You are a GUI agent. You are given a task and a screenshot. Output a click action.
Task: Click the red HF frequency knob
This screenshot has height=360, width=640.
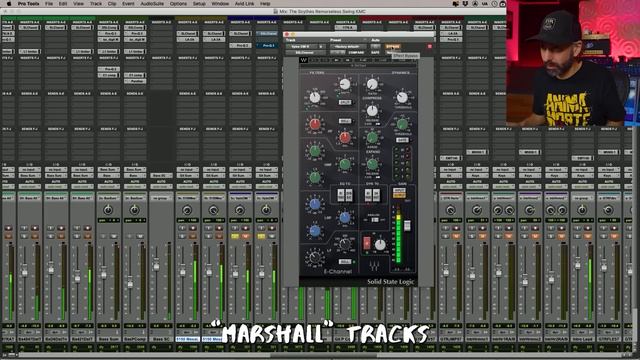click(345, 138)
